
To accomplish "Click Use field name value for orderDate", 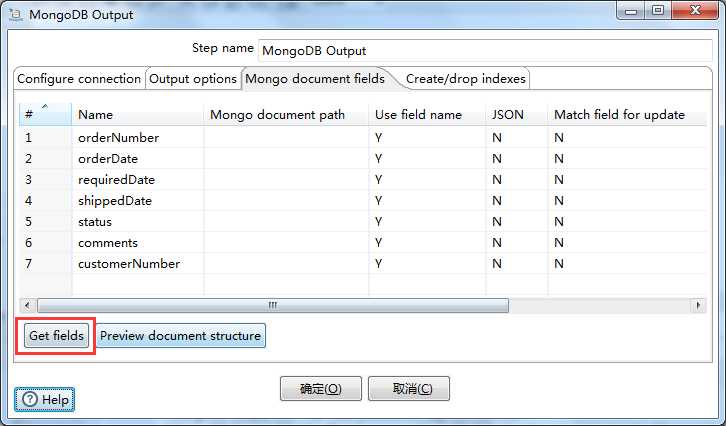I will (427, 159).
